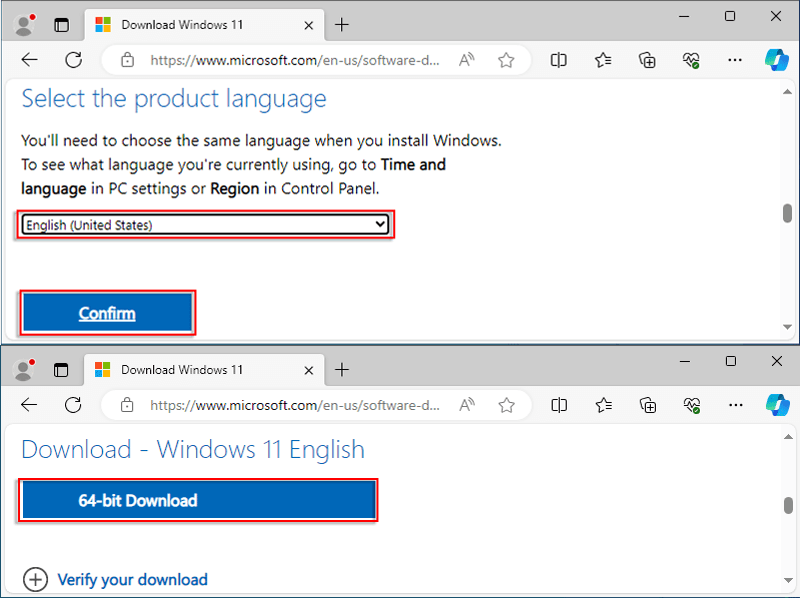The width and height of the screenshot is (800, 598).
Task: Click scroll down arrow in bottom window
Action: 788,580
